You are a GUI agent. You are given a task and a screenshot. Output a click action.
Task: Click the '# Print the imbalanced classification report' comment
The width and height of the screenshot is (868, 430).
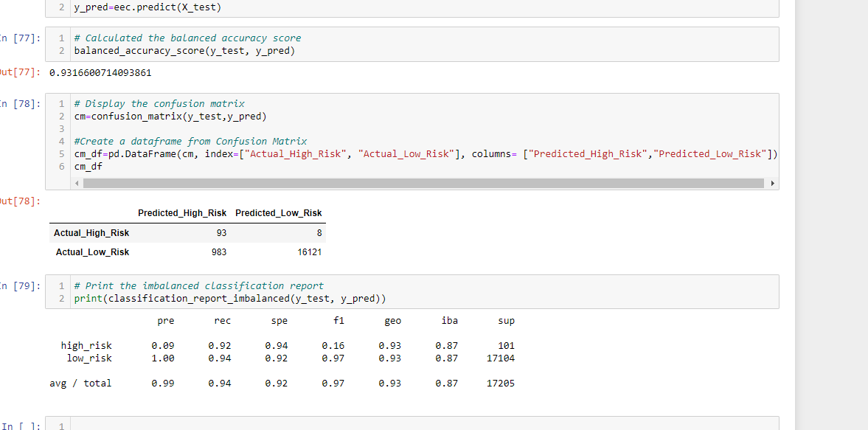point(198,286)
